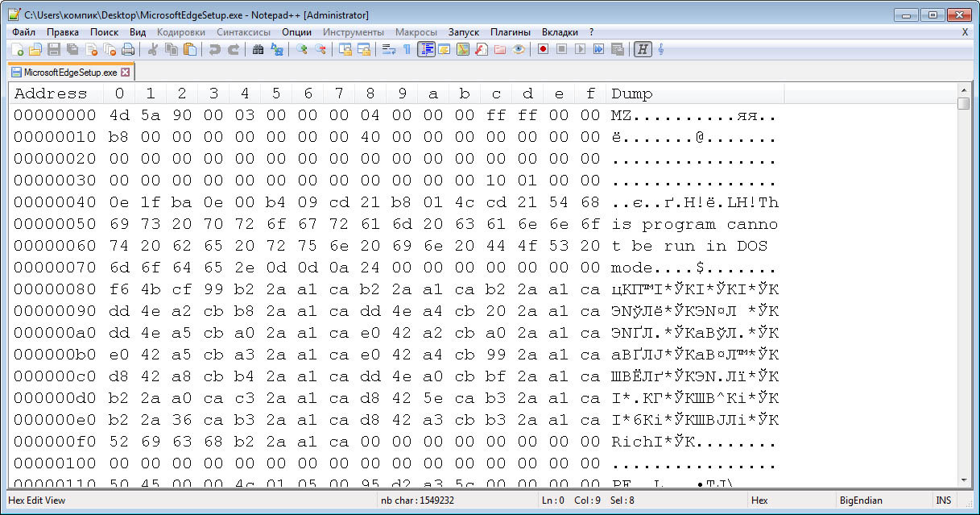Click vertical scrollbar up arrow
The height and width of the screenshot is (515, 980).
pos(963,89)
